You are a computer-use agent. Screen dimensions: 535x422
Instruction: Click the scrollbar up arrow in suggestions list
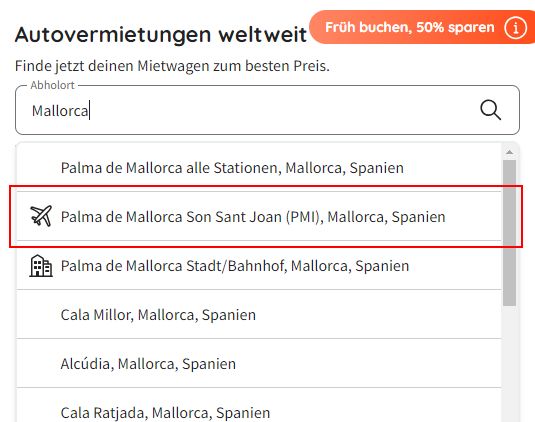[x=509, y=152]
